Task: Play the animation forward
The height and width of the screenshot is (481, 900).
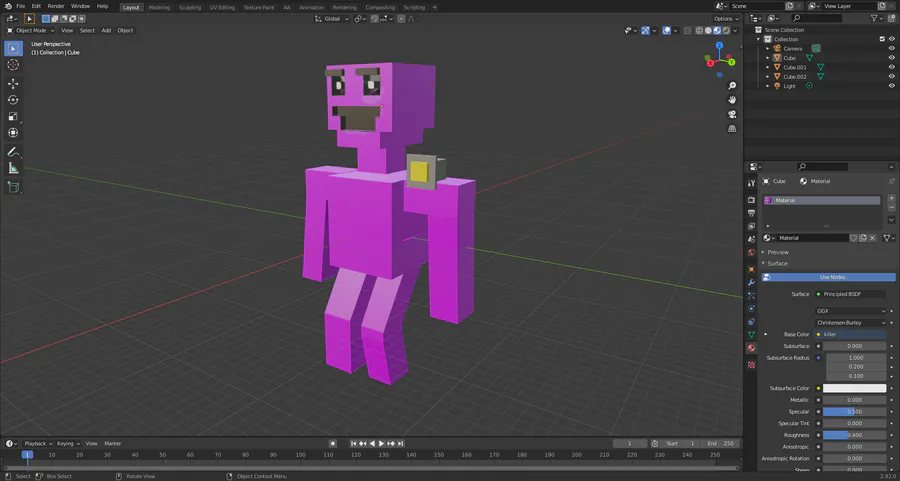Action: point(382,444)
